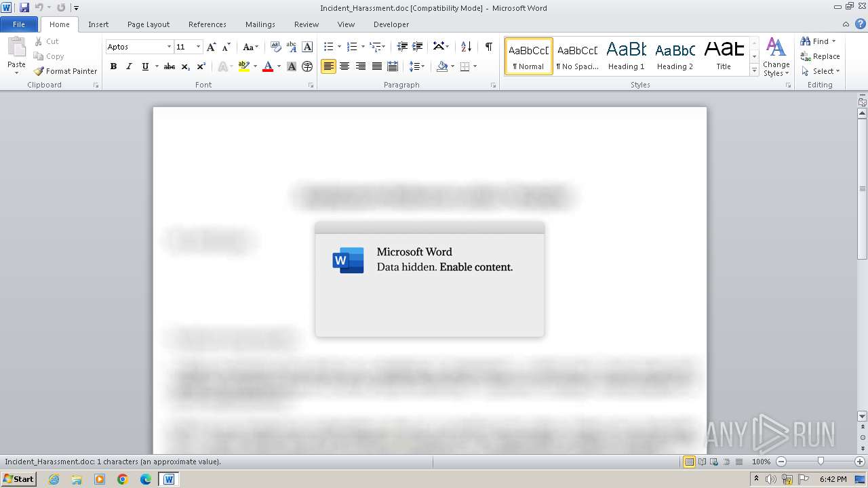Apply the Heading 1 style

626,56
